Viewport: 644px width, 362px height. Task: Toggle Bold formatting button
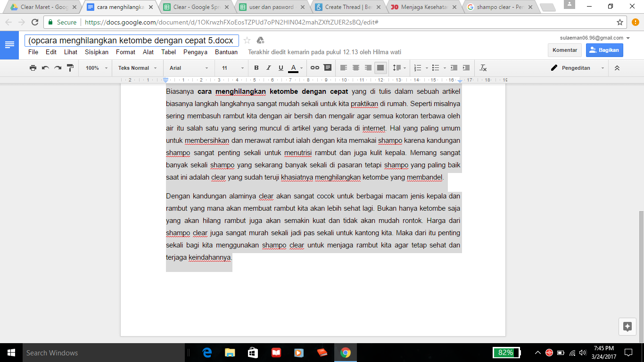coord(256,68)
